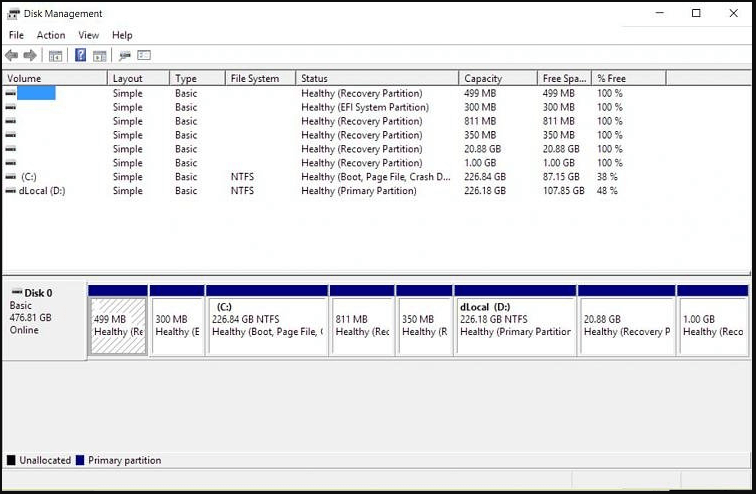Select the drive icon of the EFI System Partition row
Image resolution: width=756 pixels, height=494 pixels.
point(11,107)
